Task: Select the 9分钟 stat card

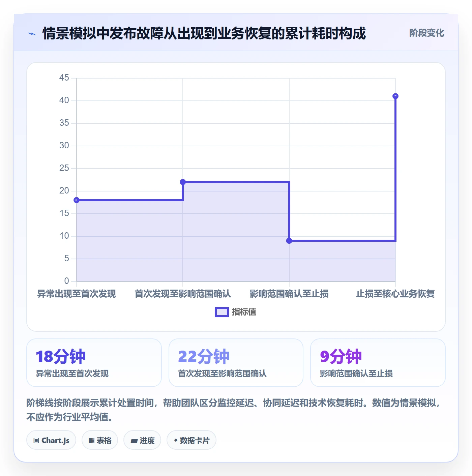Action: (x=378, y=363)
